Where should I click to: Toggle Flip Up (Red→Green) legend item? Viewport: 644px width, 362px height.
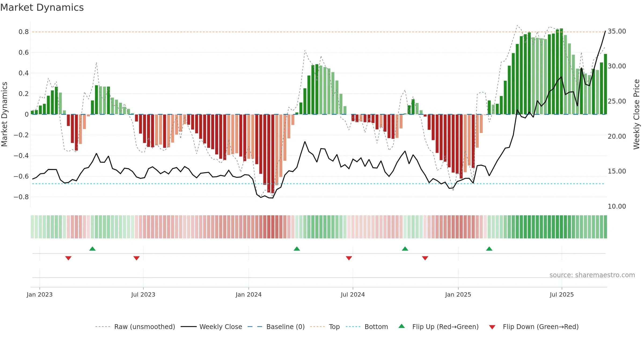coord(438,327)
